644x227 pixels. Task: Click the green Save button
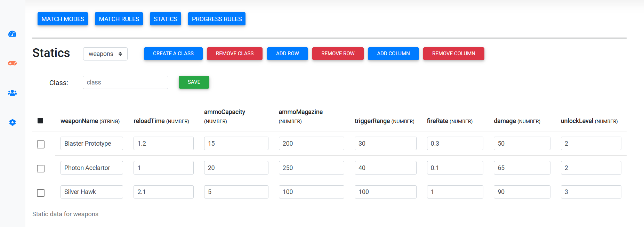click(x=194, y=82)
